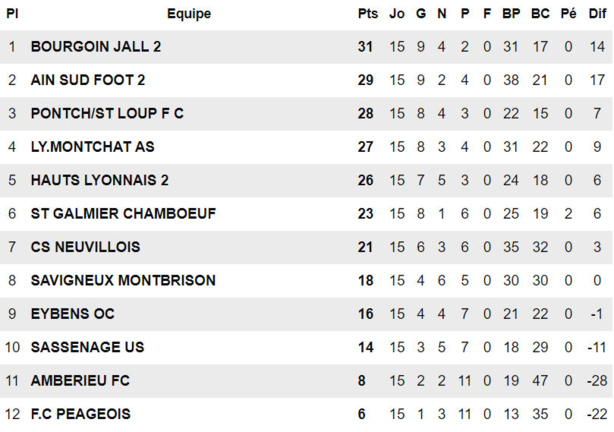Click the Pl column header
This screenshot has width=614, height=432.
(x=12, y=14)
